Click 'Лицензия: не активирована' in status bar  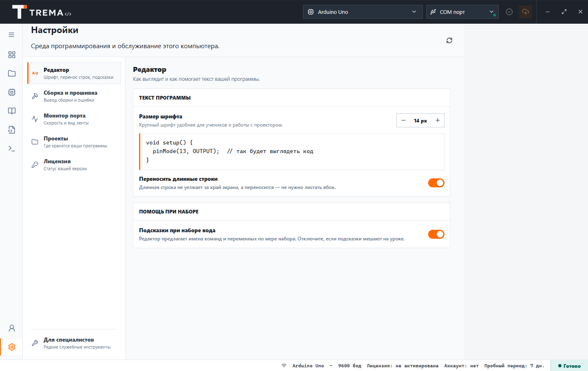402,366
